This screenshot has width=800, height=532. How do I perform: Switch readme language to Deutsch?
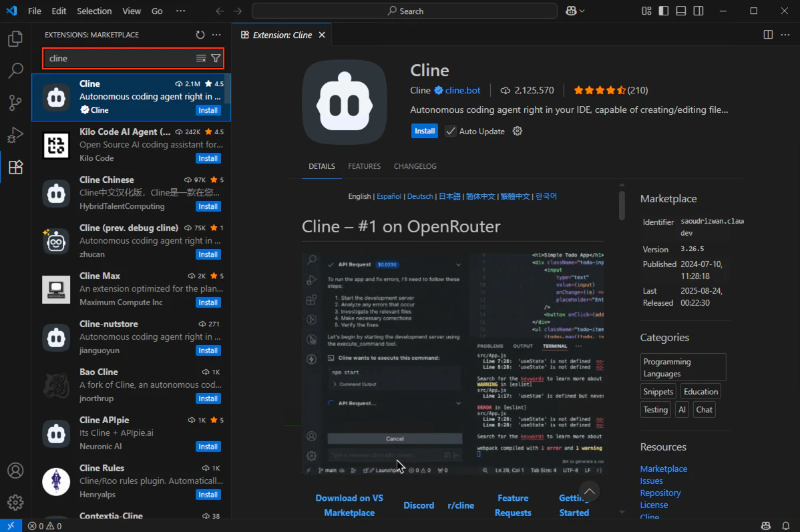420,196
